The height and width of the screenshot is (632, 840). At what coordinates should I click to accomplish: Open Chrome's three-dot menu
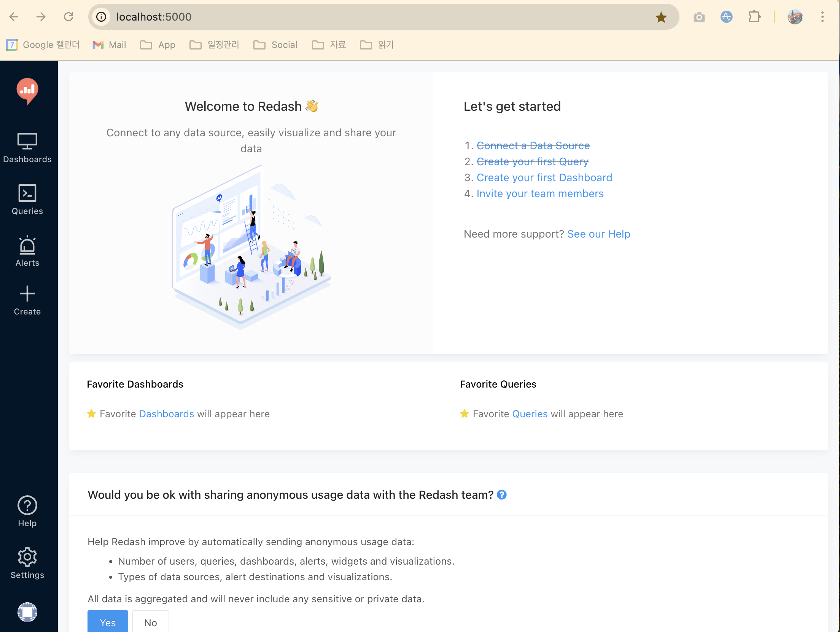click(x=822, y=17)
